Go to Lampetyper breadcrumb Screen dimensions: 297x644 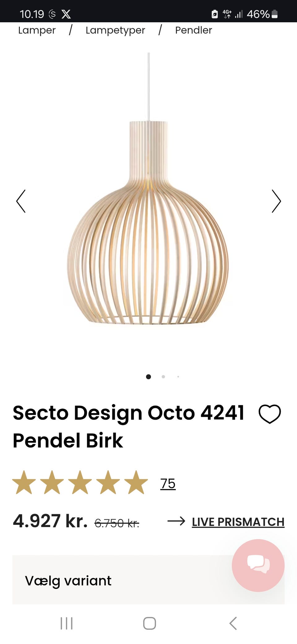[115, 30]
